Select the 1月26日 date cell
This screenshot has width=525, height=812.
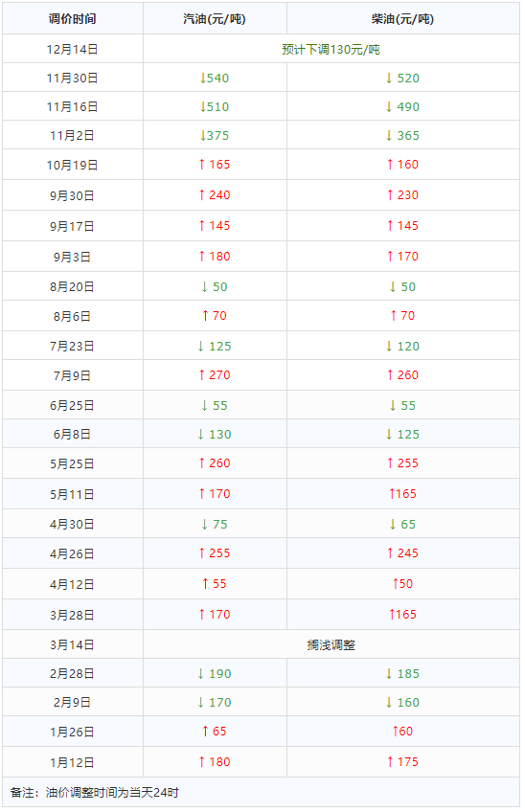click(73, 733)
